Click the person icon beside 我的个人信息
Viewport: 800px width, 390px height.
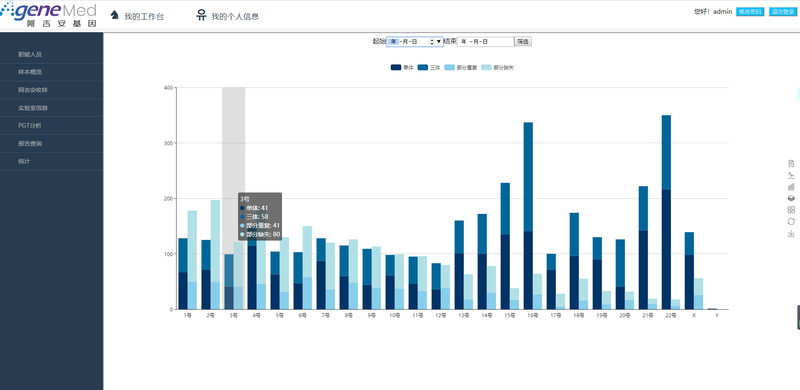[x=202, y=15]
